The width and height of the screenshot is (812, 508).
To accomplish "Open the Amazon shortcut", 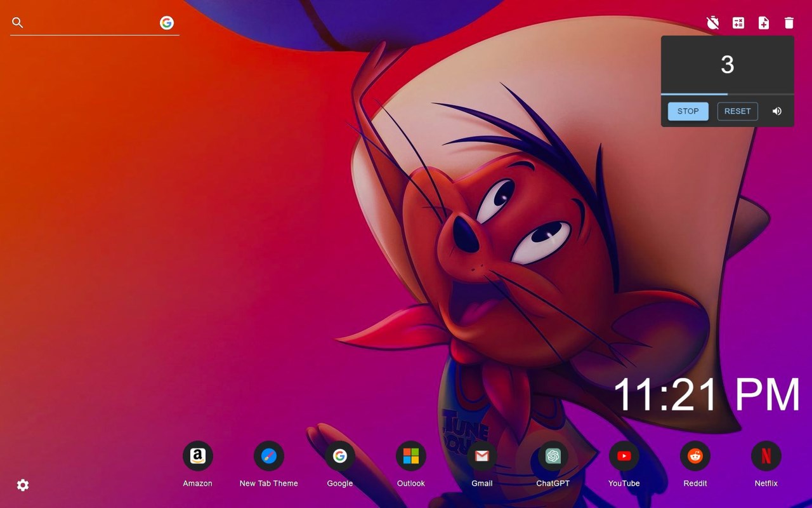I will point(198,464).
